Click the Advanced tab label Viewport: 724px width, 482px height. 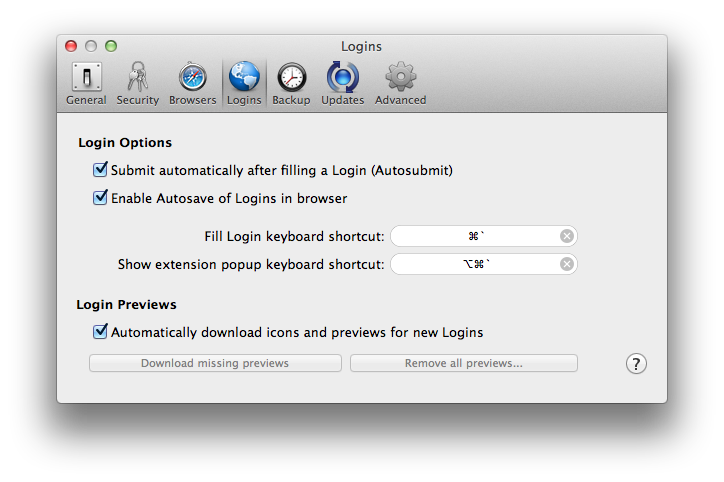point(400,100)
